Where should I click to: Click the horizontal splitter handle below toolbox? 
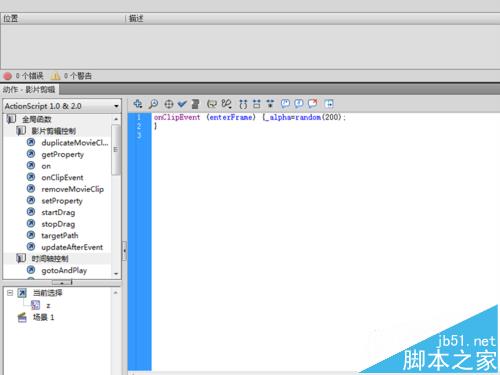click(x=62, y=283)
